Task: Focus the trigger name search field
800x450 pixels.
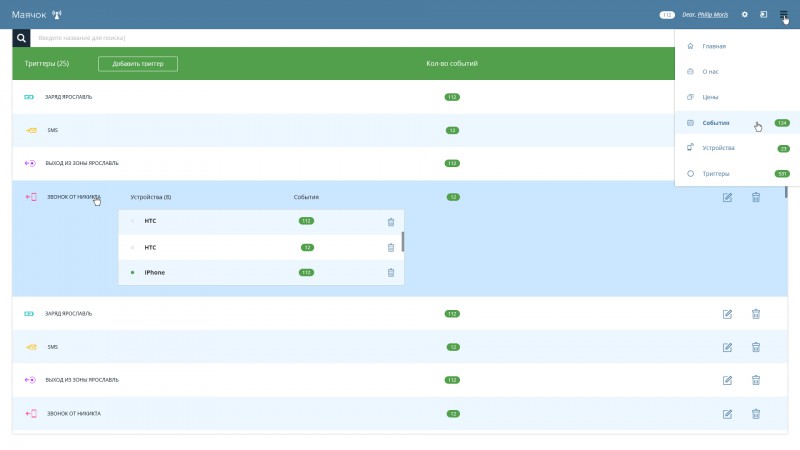Action: click(x=352, y=38)
